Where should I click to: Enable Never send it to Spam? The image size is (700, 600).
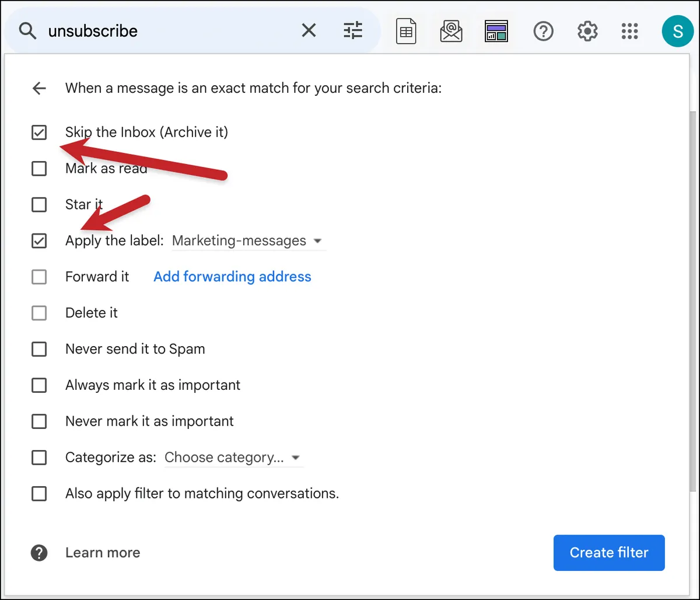[x=39, y=349]
